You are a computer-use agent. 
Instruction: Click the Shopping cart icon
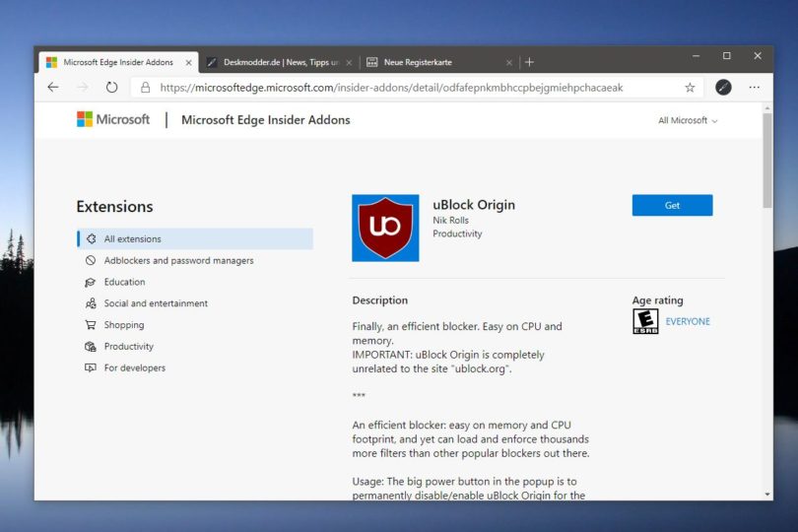91,325
